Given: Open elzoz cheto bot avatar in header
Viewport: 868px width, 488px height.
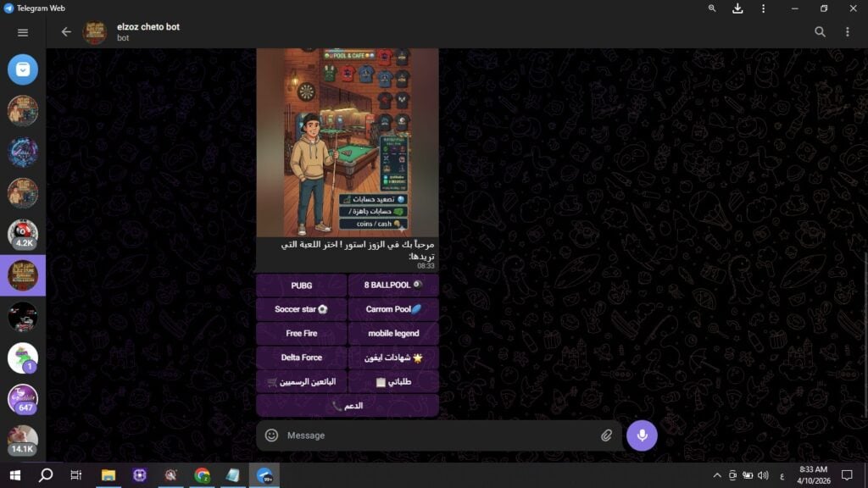Looking at the screenshot, I should (x=95, y=32).
